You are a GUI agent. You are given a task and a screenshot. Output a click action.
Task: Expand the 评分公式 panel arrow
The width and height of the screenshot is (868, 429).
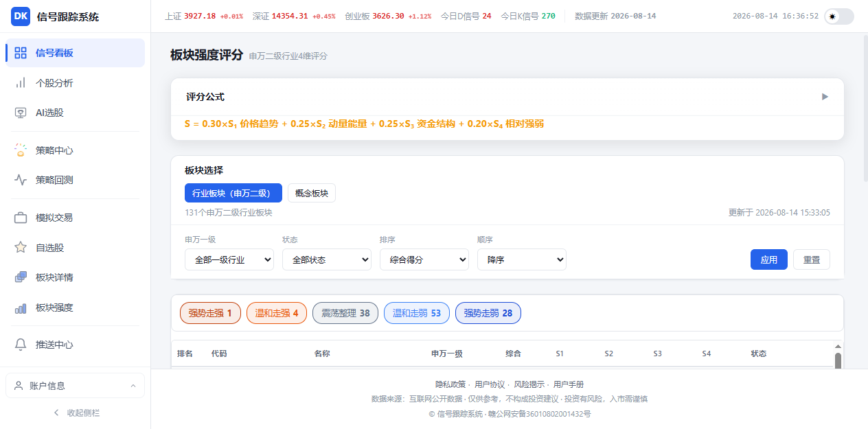[x=825, y=97]
